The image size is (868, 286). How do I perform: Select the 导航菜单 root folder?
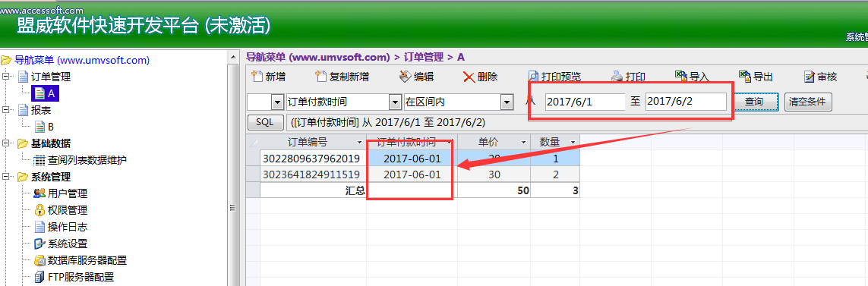[x=82, y=60]
